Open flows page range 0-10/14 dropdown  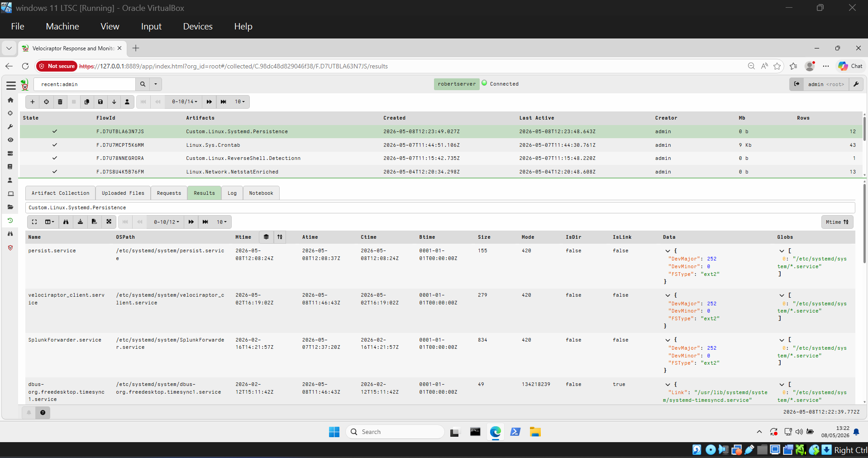(185, 102)
